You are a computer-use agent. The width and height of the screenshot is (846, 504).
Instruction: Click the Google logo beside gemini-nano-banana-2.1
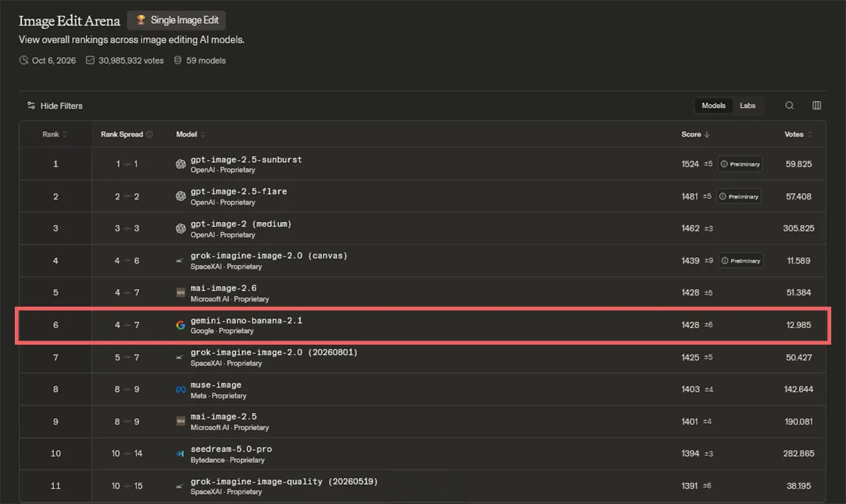[x=180, y=325]
